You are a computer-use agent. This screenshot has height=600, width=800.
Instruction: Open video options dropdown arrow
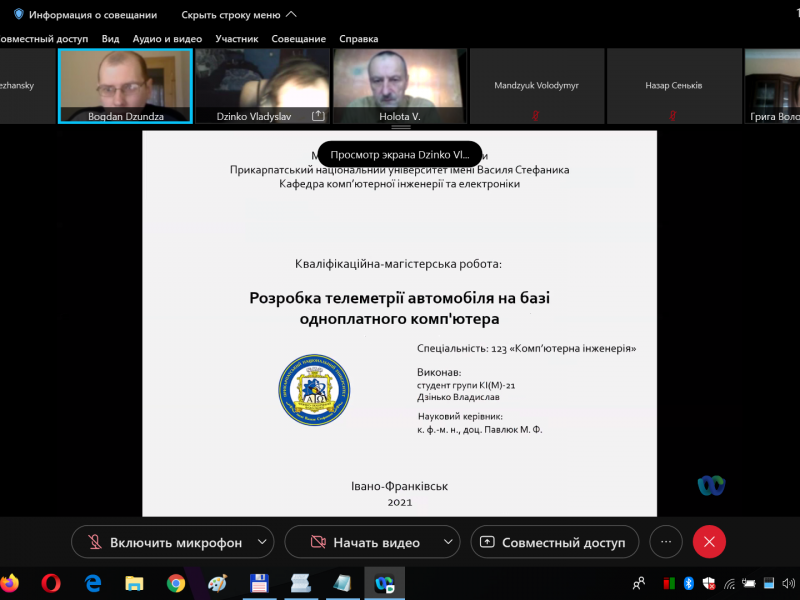[448, 542]
